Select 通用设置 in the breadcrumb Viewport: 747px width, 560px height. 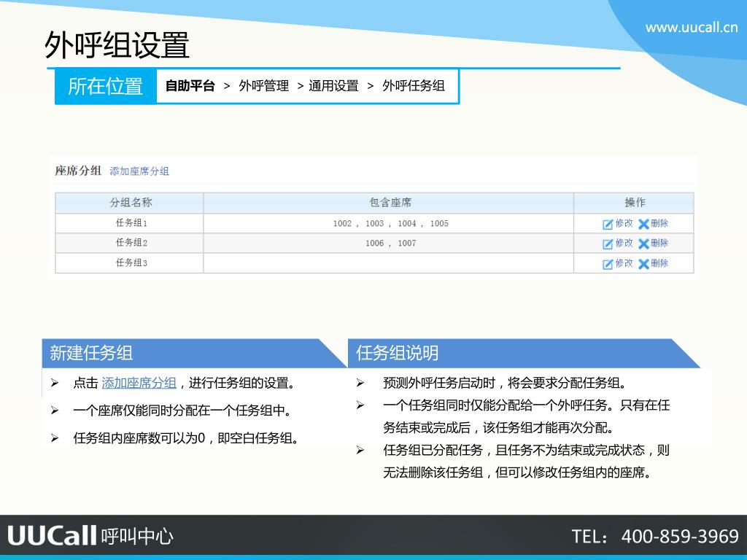coord(333,86)
